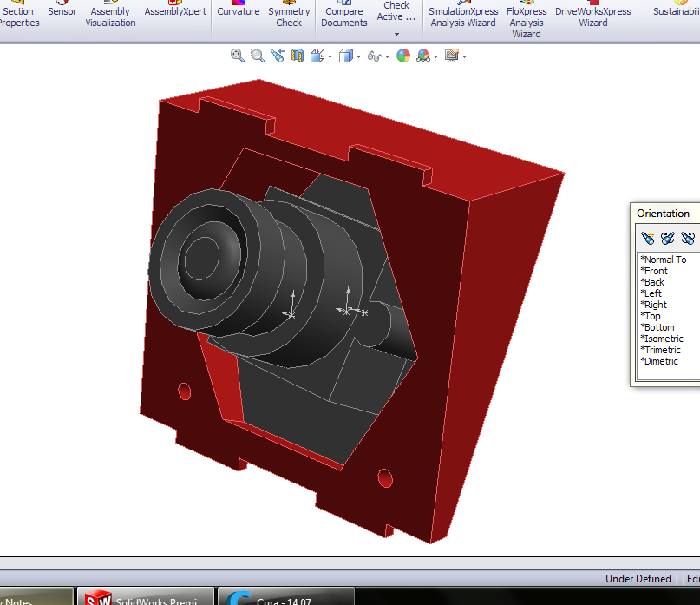Click the Previous View icon
700x605 pixels.
click(278, 56)
